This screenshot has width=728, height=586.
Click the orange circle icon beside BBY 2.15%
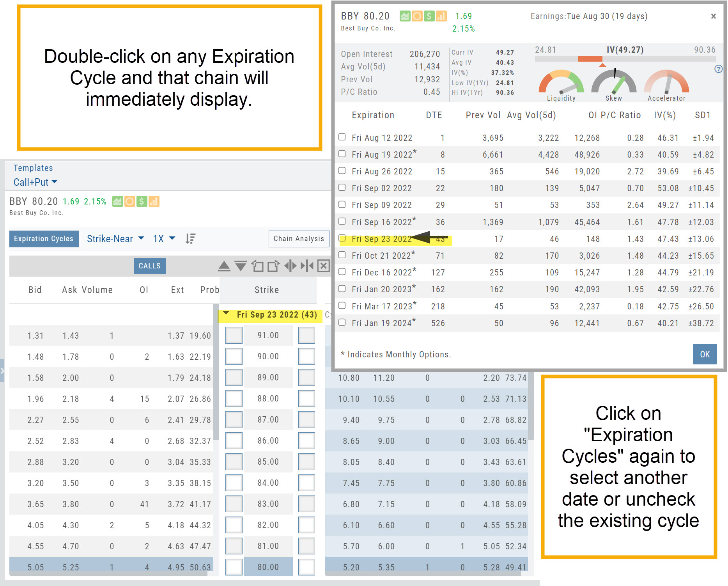click(x=130, y=202)
